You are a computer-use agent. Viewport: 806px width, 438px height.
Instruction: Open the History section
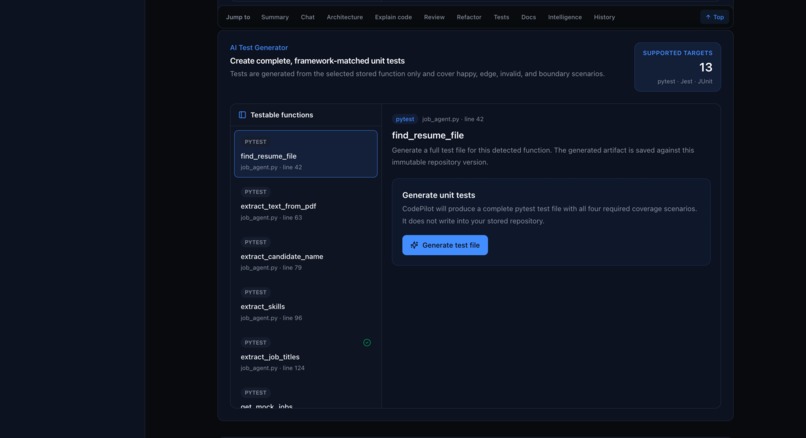point(604,17)
